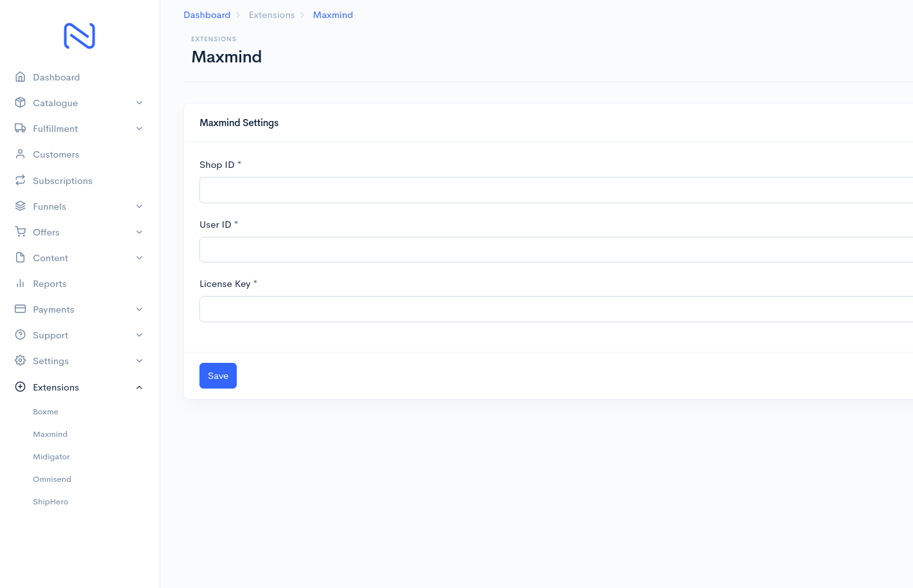Click the app logo in the sidebar
This screenshot has height=588, width=913.
pos(80,36)
